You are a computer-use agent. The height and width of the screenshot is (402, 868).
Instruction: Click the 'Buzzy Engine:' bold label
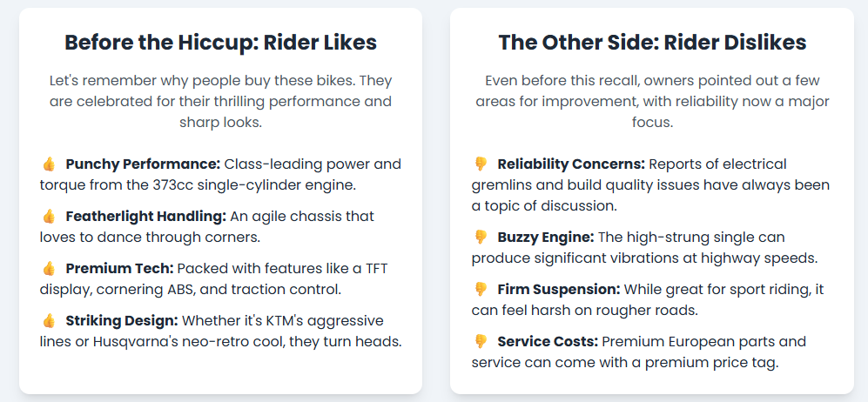(546, 237)
